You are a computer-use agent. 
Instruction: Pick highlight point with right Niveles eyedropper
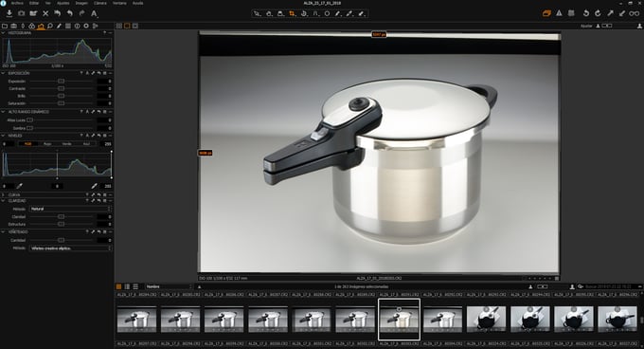(x=95, y=186)
